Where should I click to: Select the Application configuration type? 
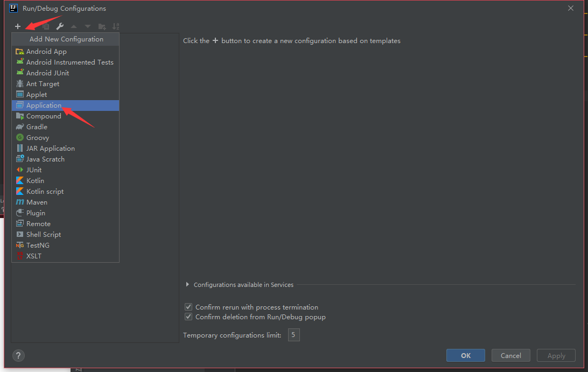[x=66, y=106]
